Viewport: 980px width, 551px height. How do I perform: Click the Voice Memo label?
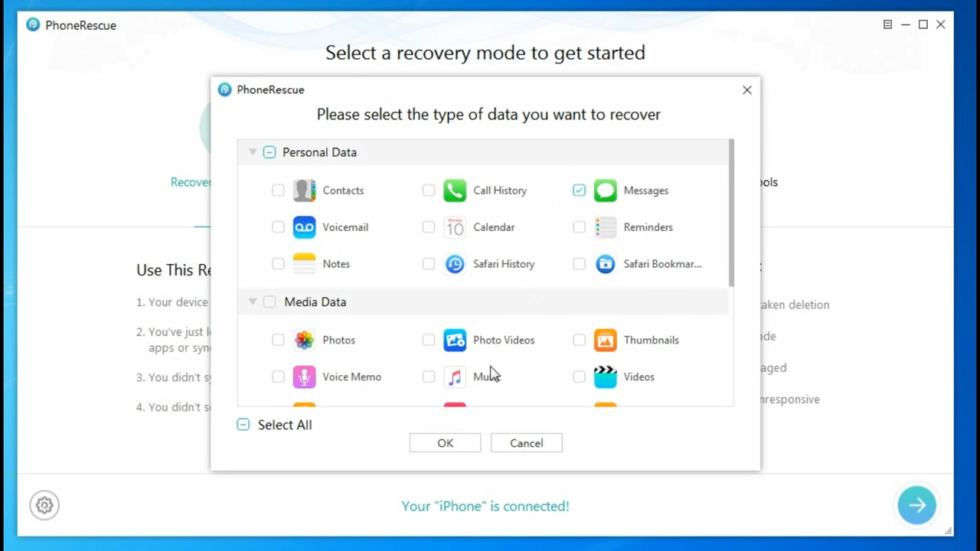[x=351, y=377]
